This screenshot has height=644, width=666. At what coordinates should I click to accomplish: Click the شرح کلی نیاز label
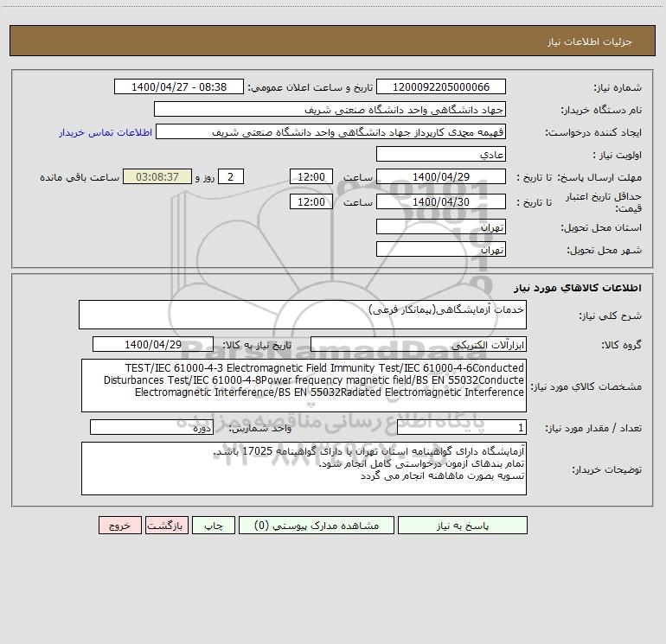[x=611, y=316]
